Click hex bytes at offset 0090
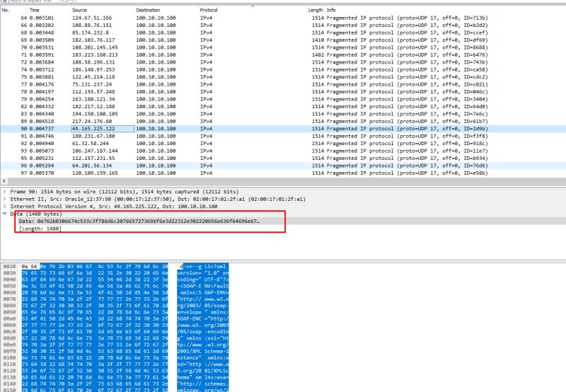 click(95, 312)
